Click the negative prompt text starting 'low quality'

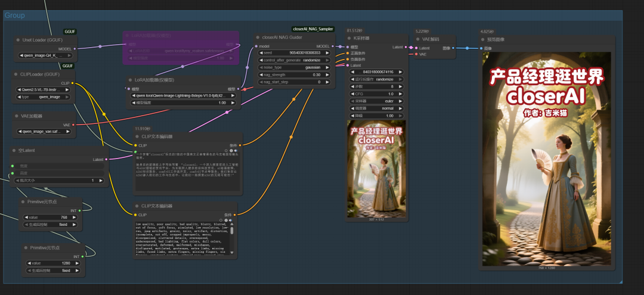coord(181,240)
